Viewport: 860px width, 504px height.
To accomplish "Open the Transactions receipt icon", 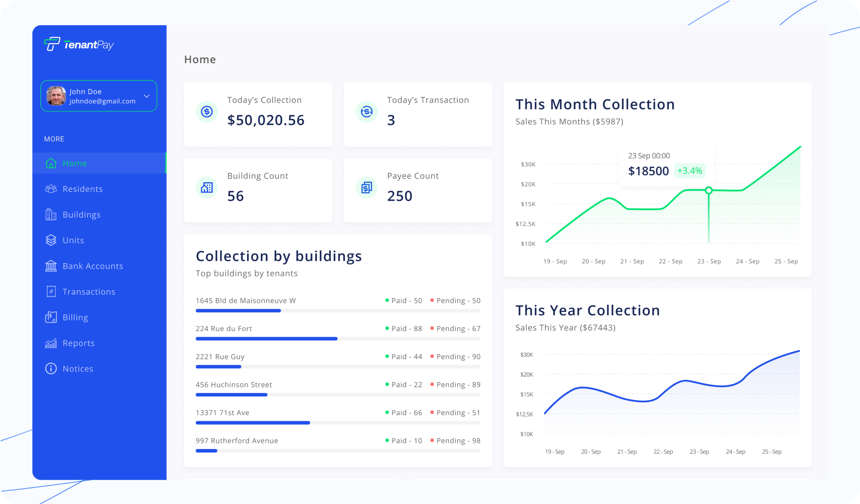I will click(x=51, y=291).
